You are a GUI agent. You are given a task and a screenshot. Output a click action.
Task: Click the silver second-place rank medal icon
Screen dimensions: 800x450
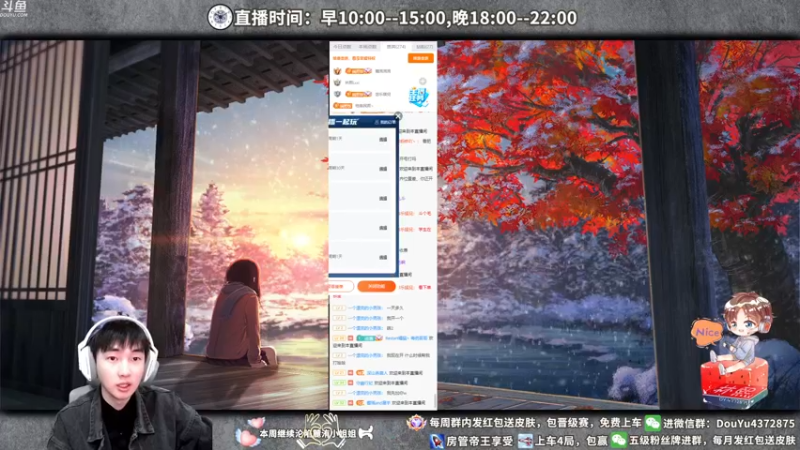click(337, 82)
